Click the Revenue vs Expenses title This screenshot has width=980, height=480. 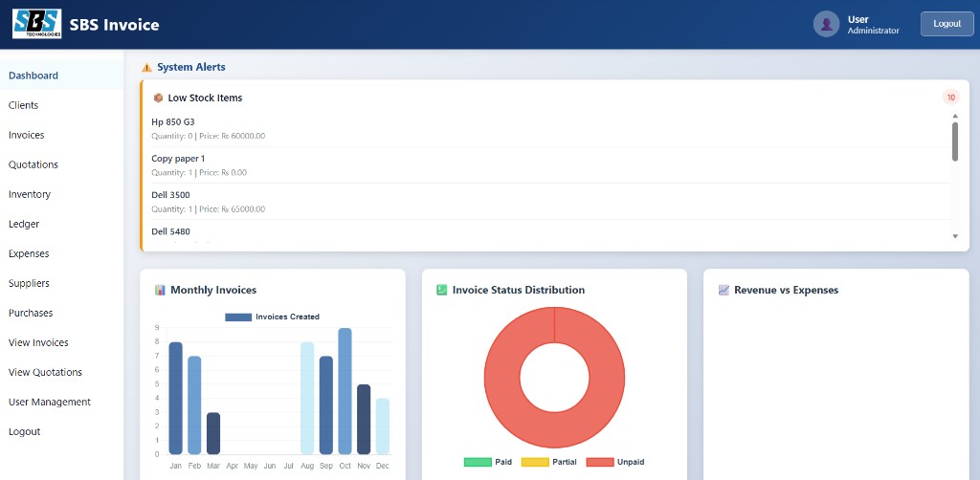pos(787,291)
